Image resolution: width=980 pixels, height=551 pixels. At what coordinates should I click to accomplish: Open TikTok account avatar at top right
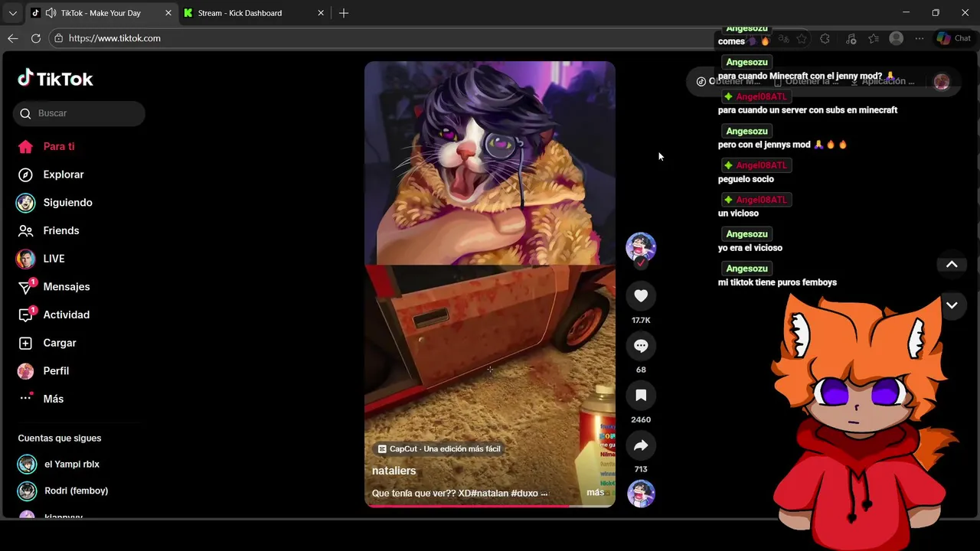point(942,82)
